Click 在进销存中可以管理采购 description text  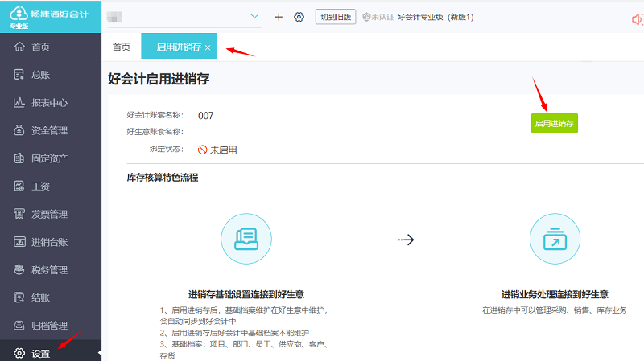pos(555,310)
